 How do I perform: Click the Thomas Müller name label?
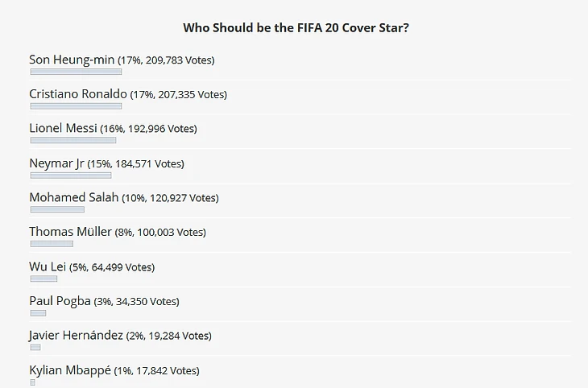point(70,232)
